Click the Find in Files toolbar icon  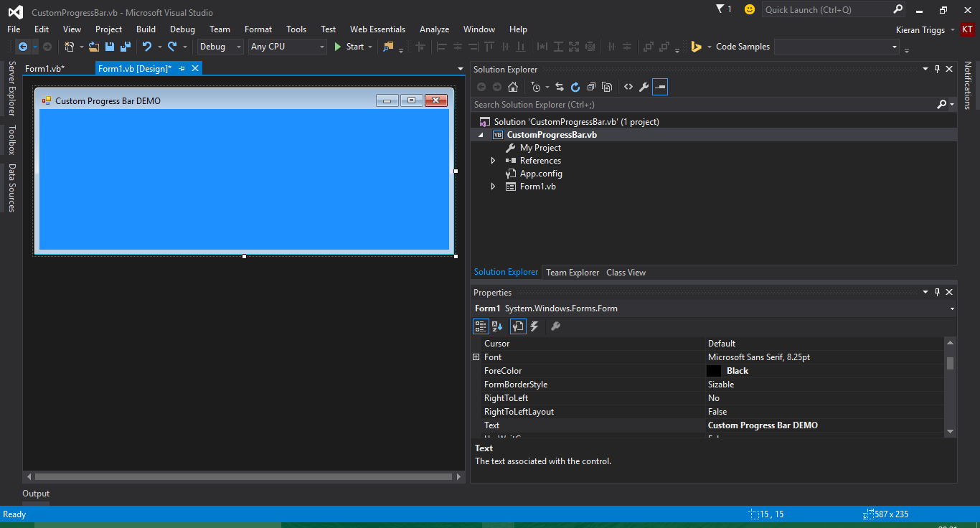388,47
